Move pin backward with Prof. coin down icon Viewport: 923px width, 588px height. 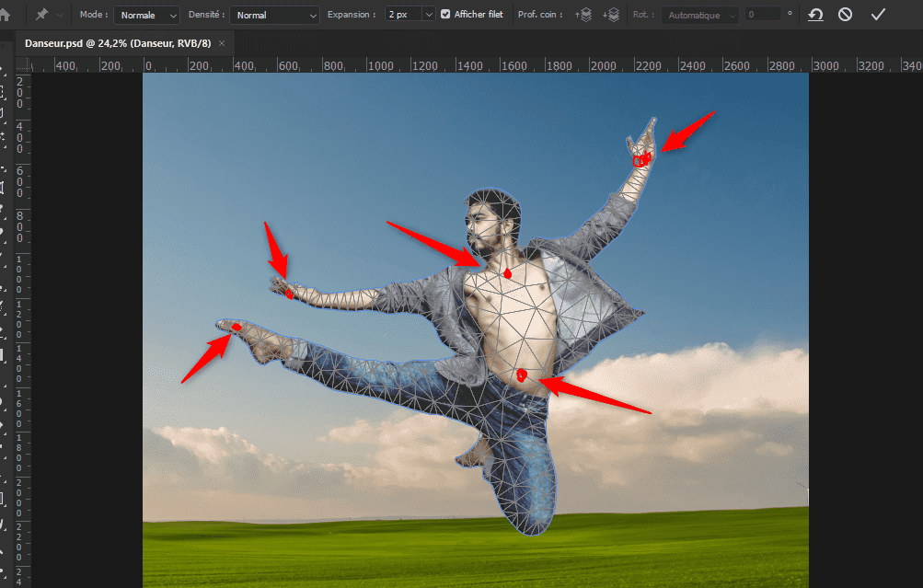(x=611, y=15)
